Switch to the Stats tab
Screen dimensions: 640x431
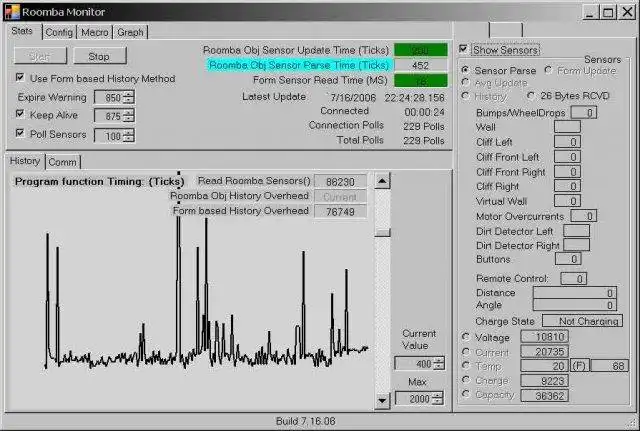point(22,31)
